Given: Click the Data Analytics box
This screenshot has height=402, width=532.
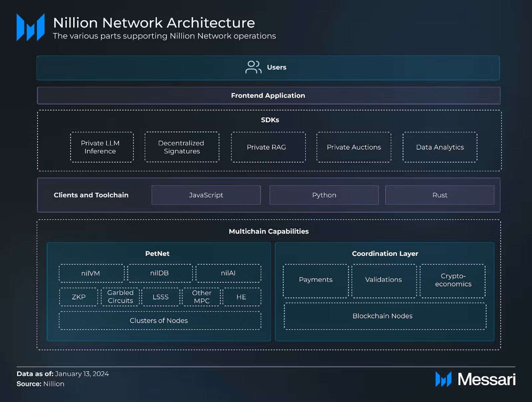Looking at the screenshot, I should (x=440, y=147).
